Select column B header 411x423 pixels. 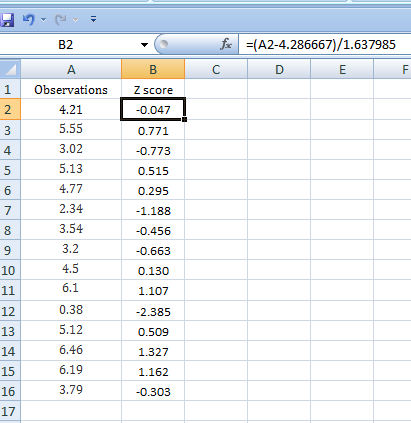[x=153, y=69]
